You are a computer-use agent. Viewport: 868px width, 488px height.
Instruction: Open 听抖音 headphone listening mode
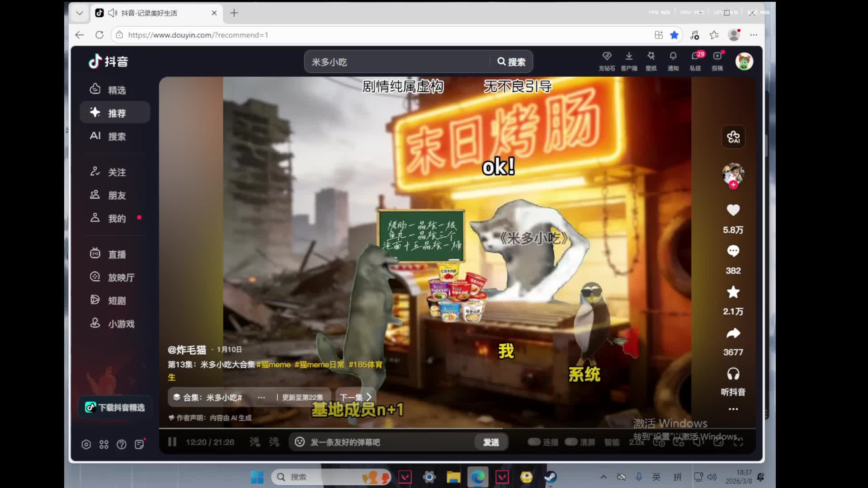point(733,374)
